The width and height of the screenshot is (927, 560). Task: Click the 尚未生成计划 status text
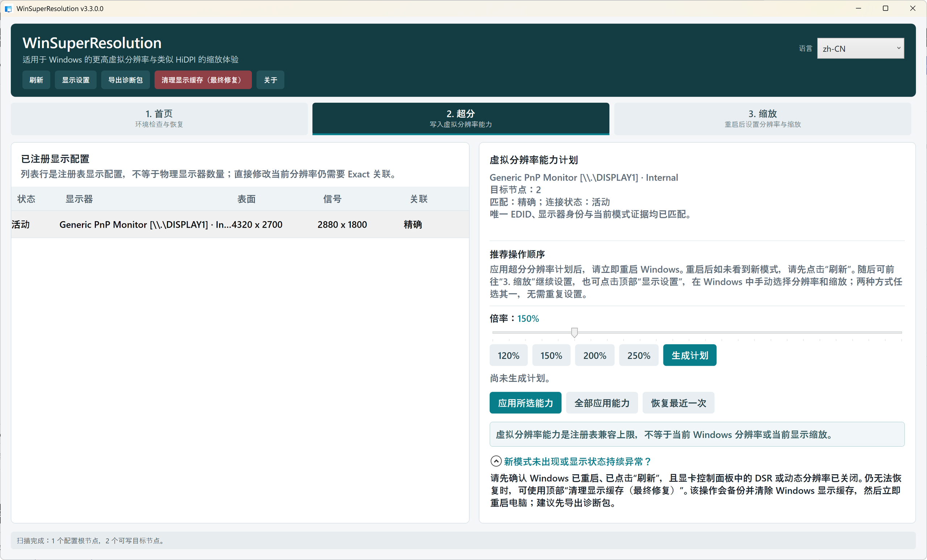[x=520, y=378]
